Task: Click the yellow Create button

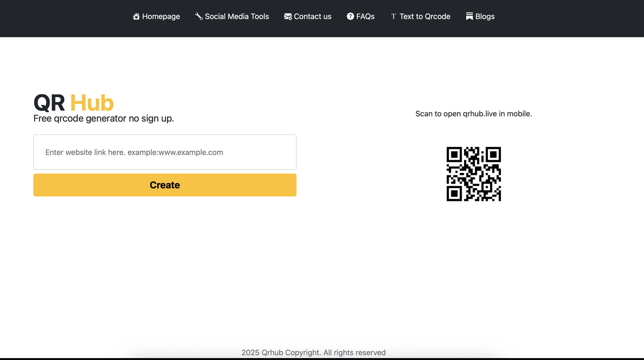Action: coord(165,185)
